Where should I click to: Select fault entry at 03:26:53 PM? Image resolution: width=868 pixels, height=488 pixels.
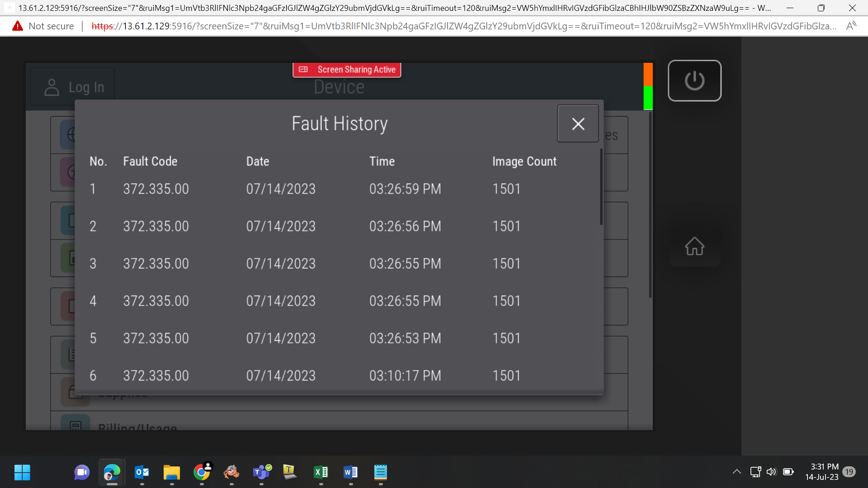[x=339, y=338]
